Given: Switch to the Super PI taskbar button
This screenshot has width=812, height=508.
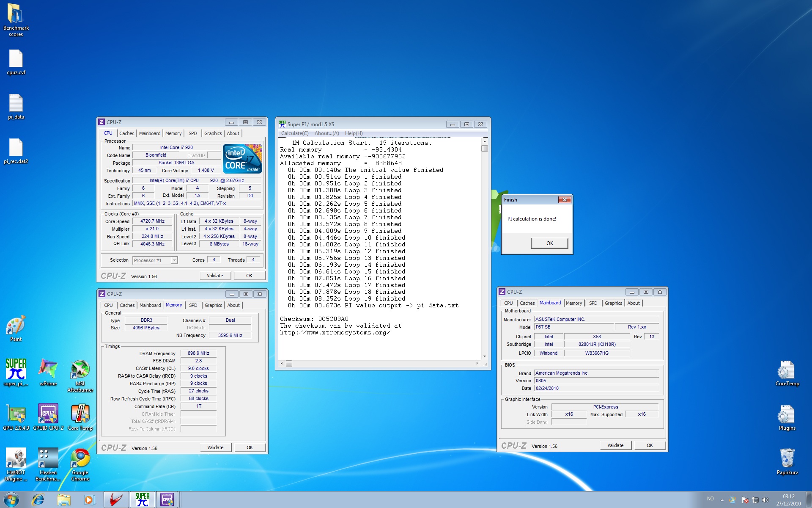Looking at the screenshot, I should coord(142,500).
